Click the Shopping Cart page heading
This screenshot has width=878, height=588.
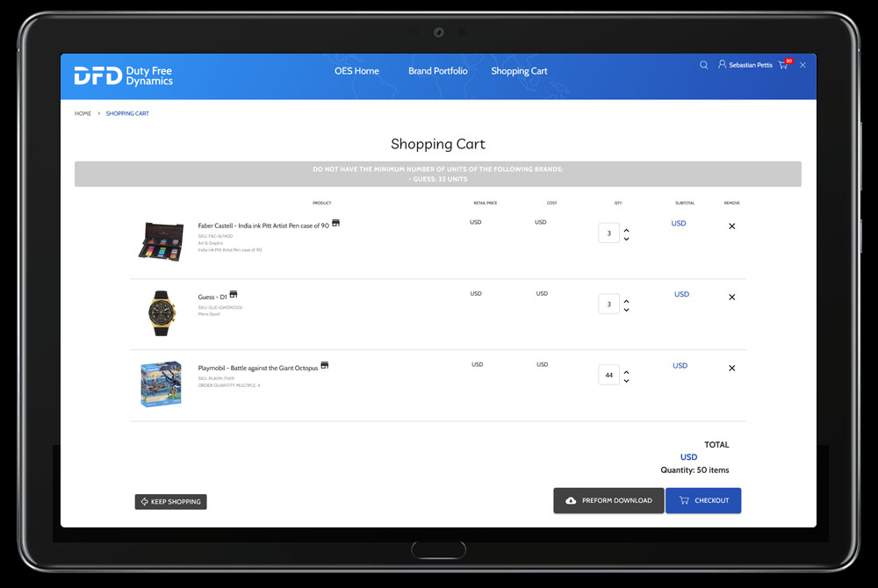(x=438, y=144)
